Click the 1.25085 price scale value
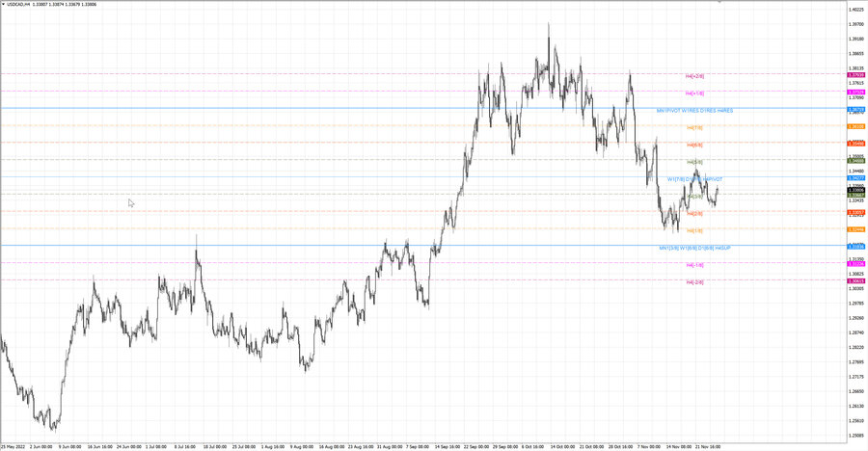Image resolution: width=868 pixels, height=451 pixels. [856, 436]
